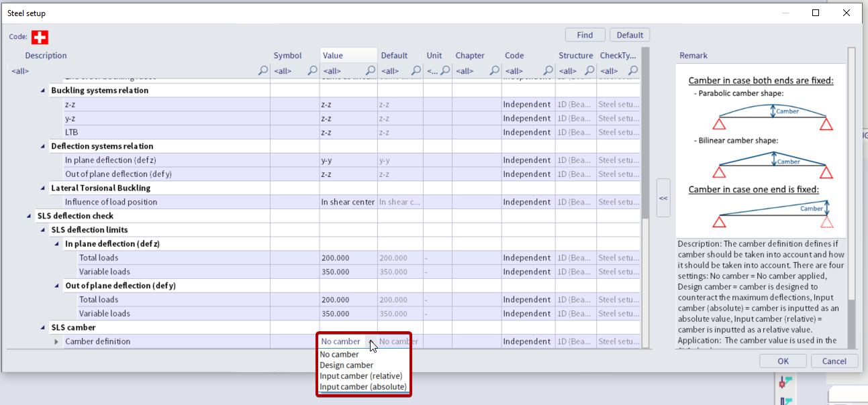Click the Structure column search icon
868x405 pixels.
click(x=589, y=70)
